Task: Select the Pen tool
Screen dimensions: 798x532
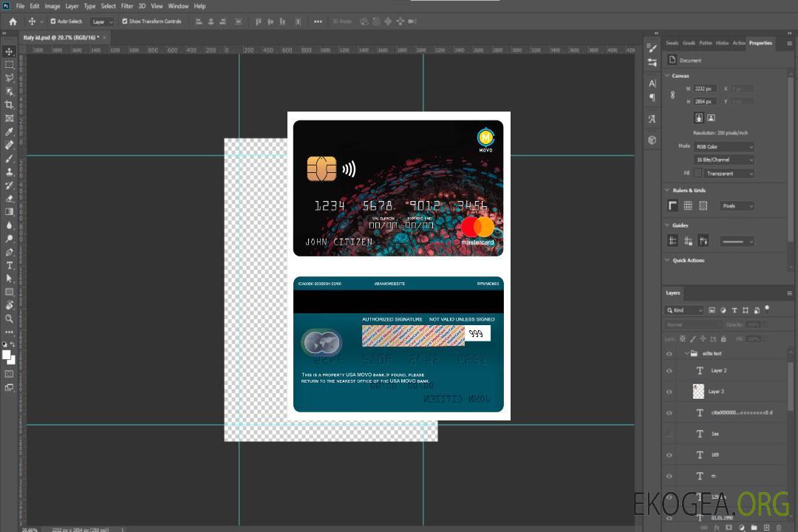Action: (9, 252)
